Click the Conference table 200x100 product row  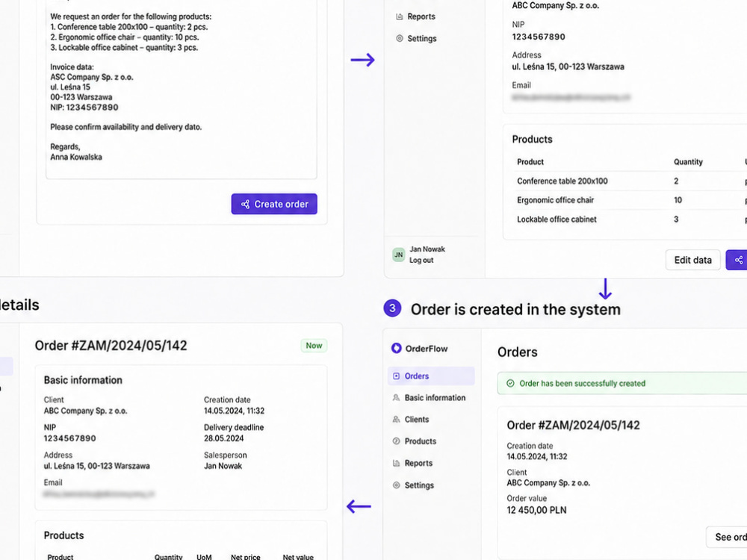click(629, 181)
